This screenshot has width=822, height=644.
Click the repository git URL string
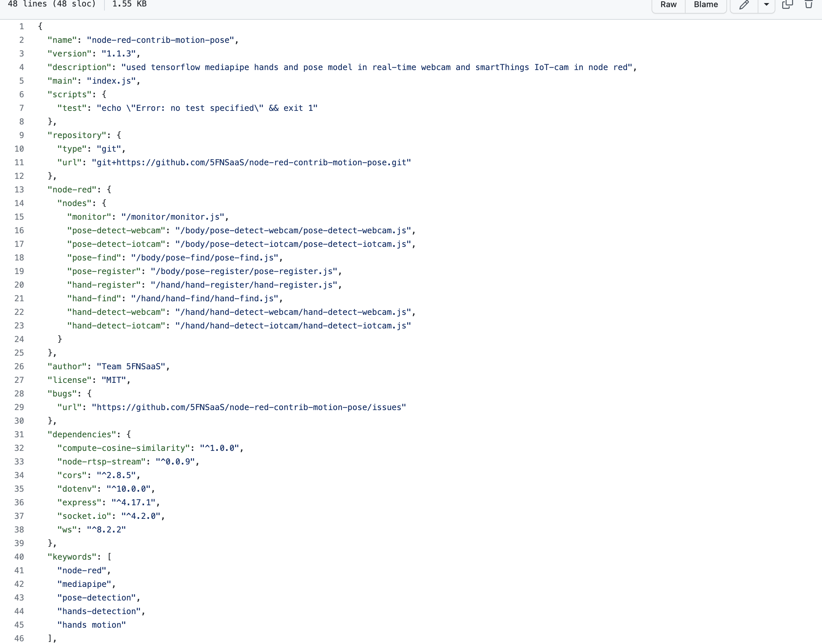click(251, 163)
